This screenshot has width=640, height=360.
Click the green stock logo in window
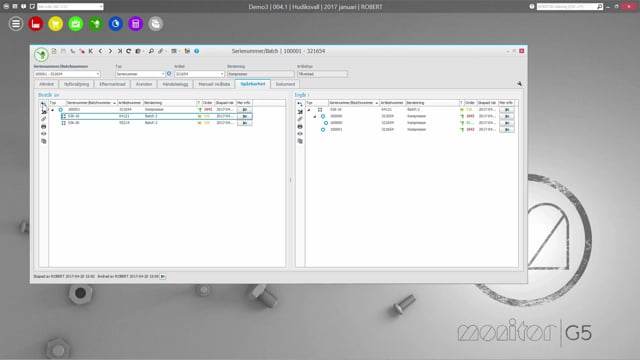coord(41,54)
